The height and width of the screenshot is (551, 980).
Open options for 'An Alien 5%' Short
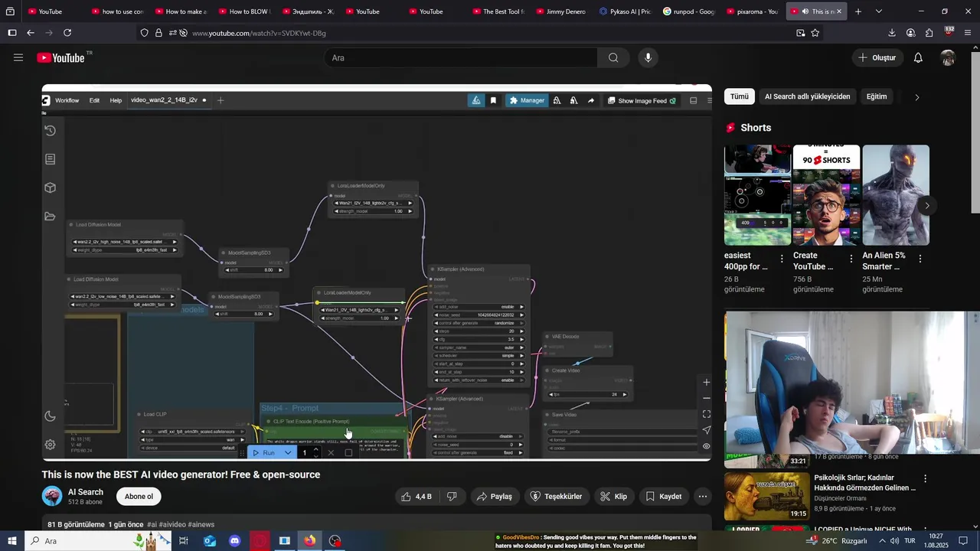(920, 259)
